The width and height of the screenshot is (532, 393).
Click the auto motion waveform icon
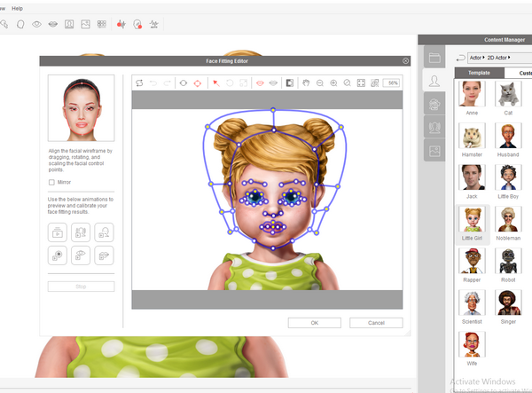coord(153,24)
